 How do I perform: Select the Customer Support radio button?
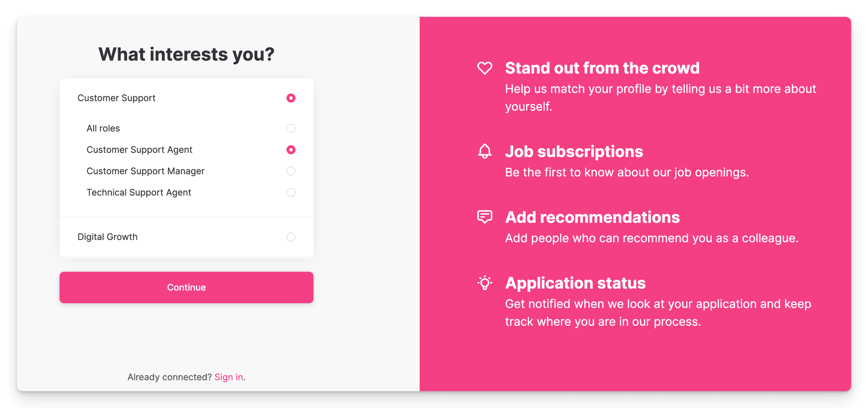click(291, 98)
